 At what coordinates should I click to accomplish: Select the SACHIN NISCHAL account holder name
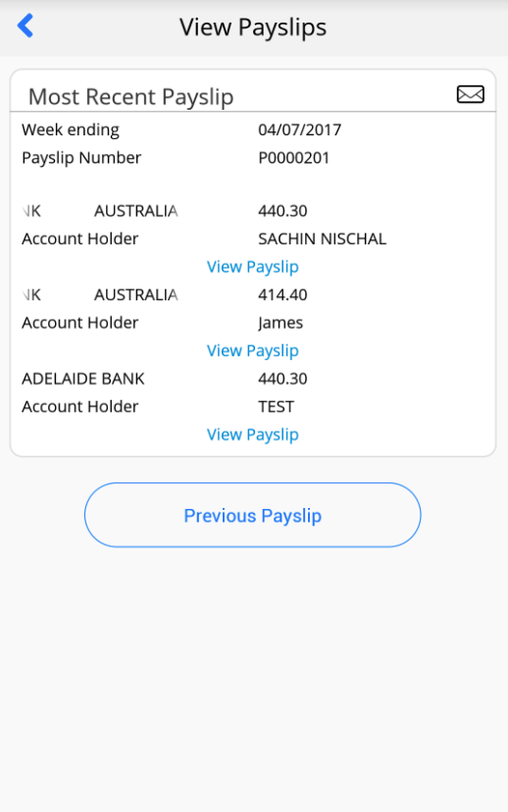coord(322,238)
